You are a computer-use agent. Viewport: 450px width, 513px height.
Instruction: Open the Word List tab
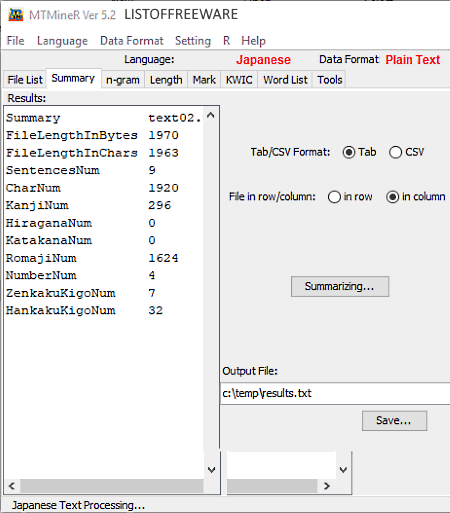click(x=285, y=80)
